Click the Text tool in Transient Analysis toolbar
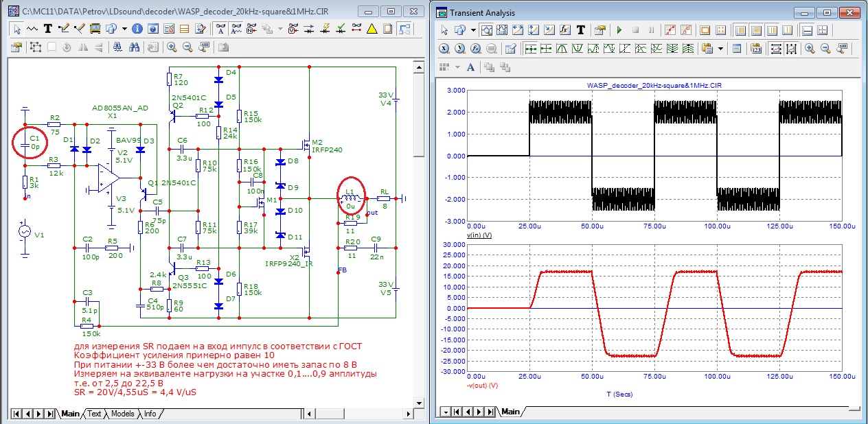The image size is (868, 424). click(x=580, y=30)
